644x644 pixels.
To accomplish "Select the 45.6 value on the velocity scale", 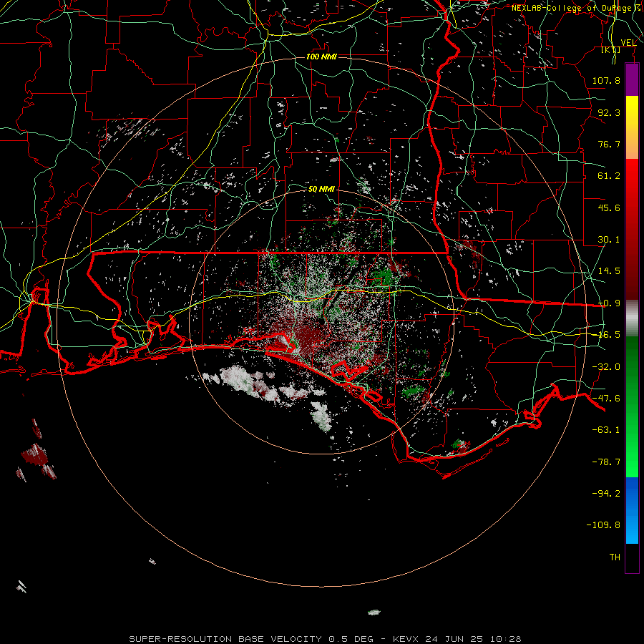I will [x=609, y=208].
